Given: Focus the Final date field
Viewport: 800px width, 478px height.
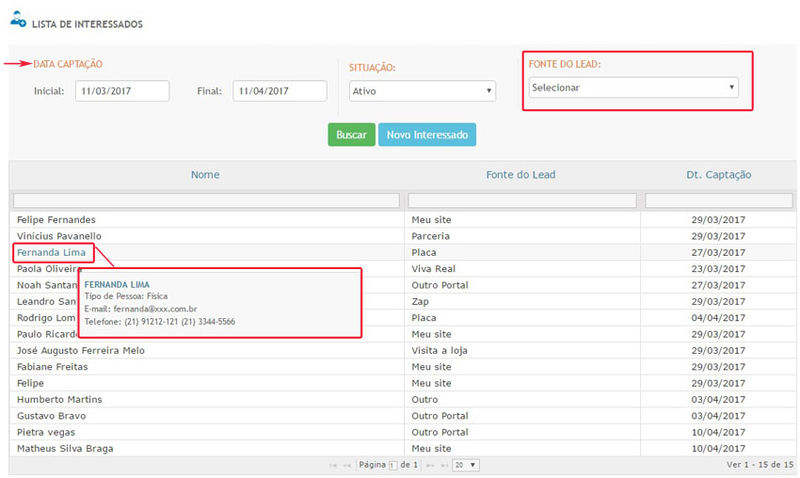Looking at the screenshot, I should 279,91.
